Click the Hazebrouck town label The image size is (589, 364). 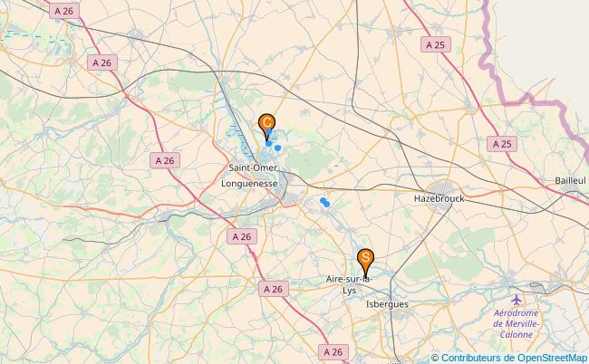439,198
